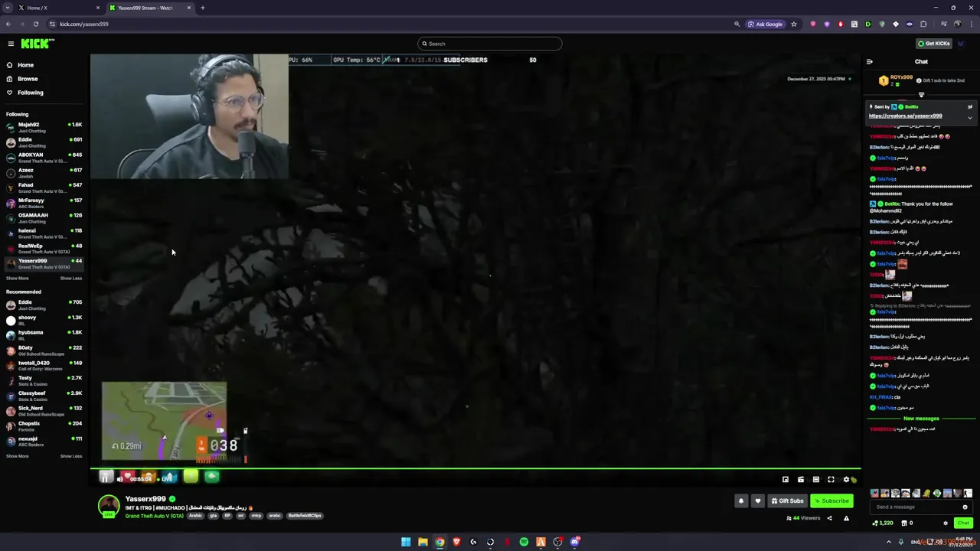Viewport: 980px width, 551px height.
Task: Open Fahad channel in Following list
Action: click(44, 187)
